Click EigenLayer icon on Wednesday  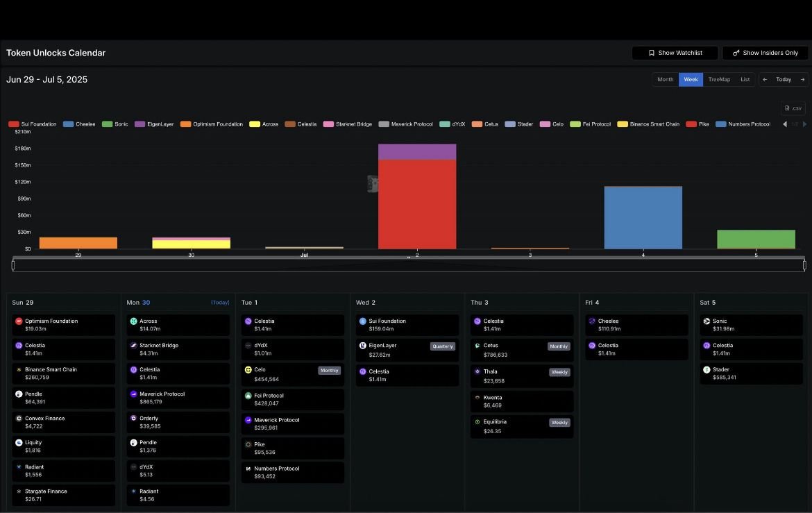point(362,346)
